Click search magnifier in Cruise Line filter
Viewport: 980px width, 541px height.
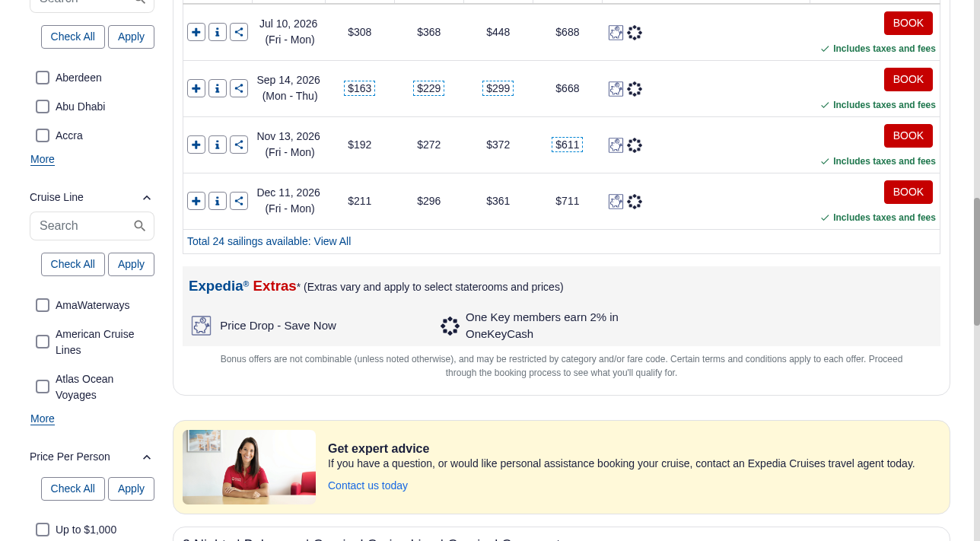click(x=140, y=226)
